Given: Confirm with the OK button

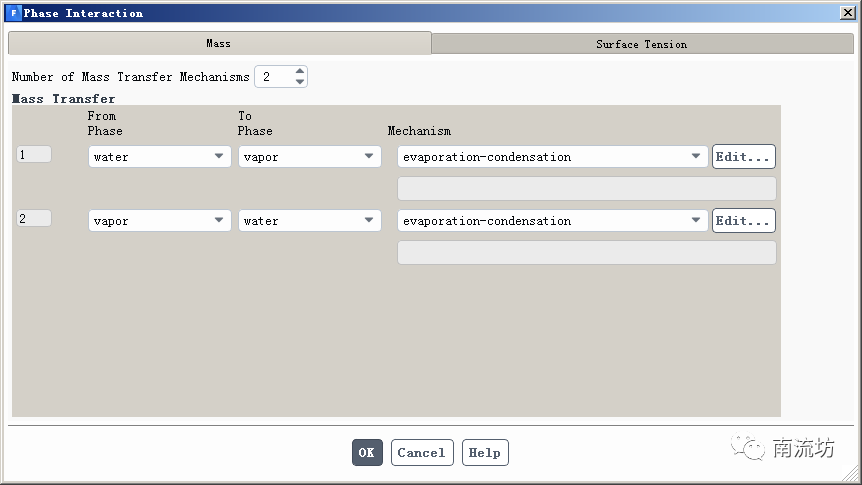Looking at the screenshot, I should pyautogui.click(x=367, y=453).
